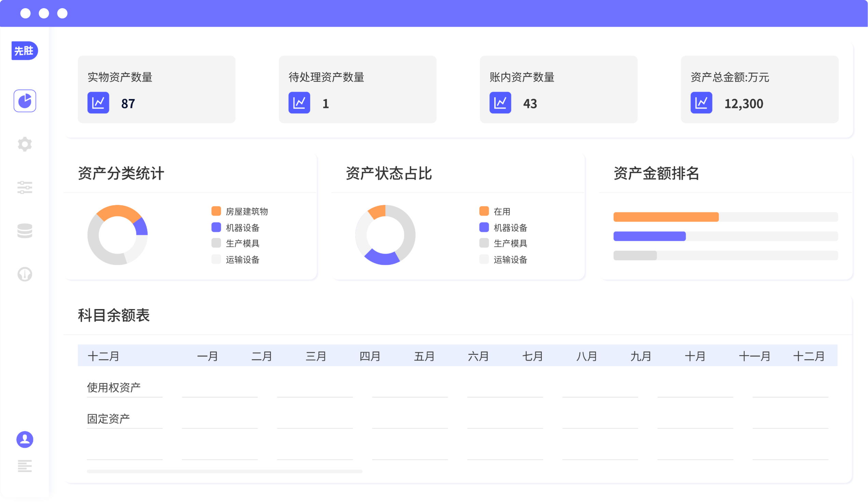Click the 先胜 logo in sidebar
This screenshot has height=502, width=868.
(25, 51)
